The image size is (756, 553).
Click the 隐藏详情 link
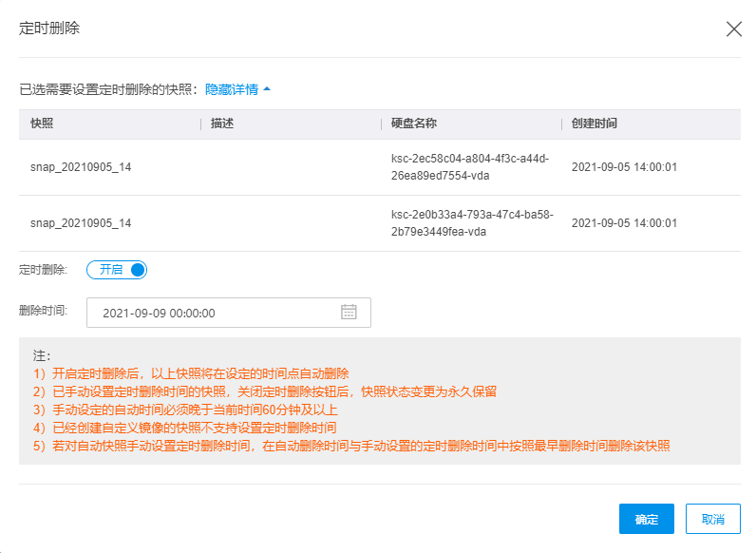232,89
